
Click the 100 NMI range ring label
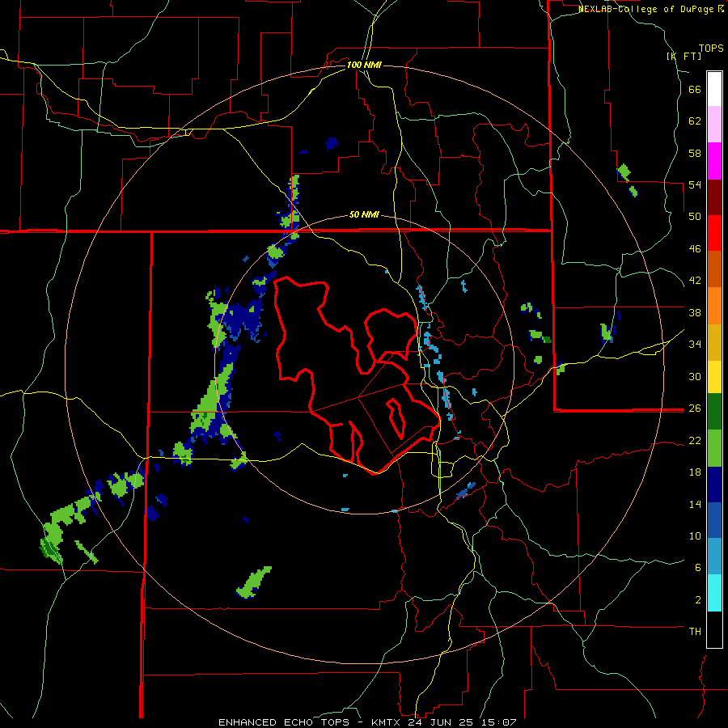click(364, 65)
